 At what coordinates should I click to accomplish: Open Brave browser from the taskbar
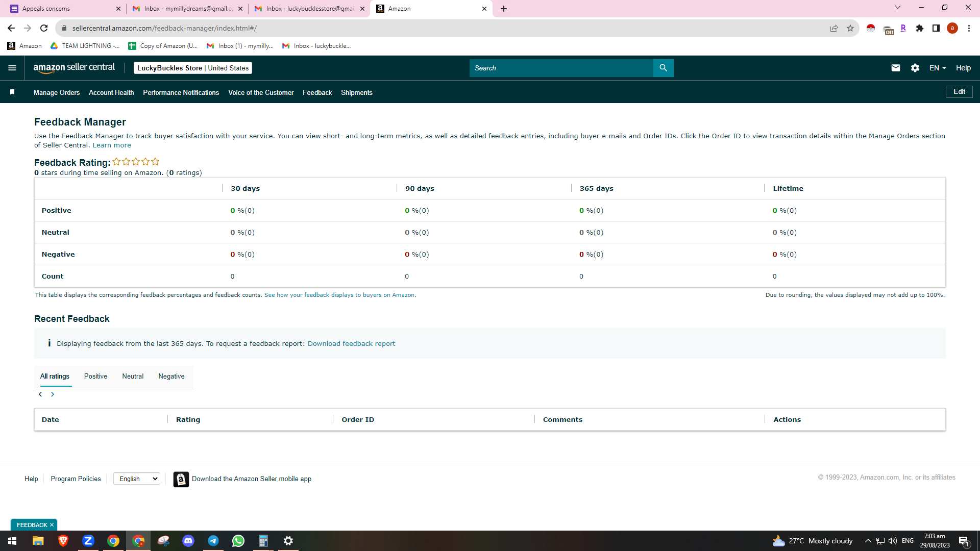(63, 541)
